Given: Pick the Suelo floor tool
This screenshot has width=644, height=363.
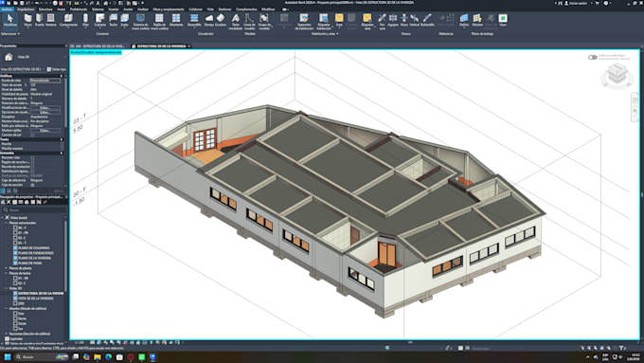Looking at the screenshot, I should [x=124, y=20].
